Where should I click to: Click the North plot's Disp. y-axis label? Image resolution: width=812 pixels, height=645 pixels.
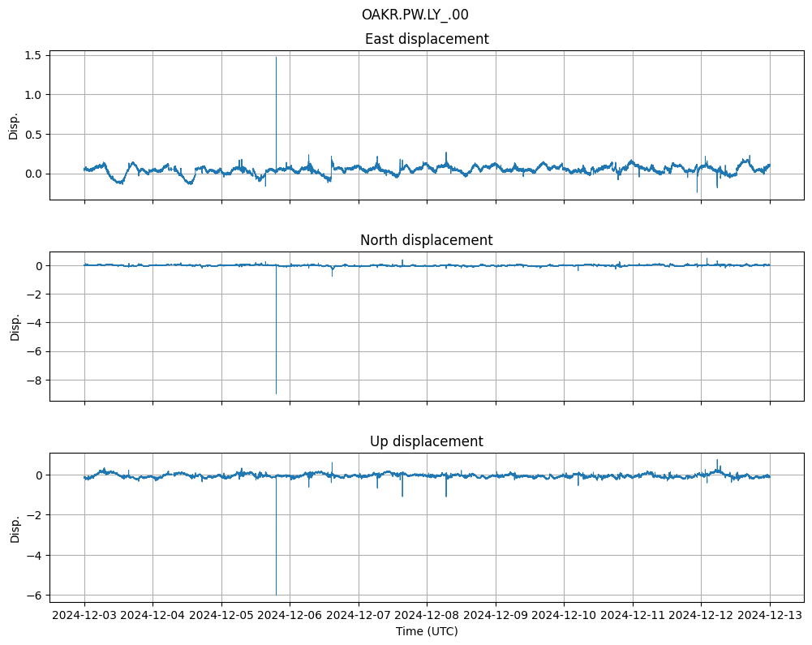coord(14,326)
